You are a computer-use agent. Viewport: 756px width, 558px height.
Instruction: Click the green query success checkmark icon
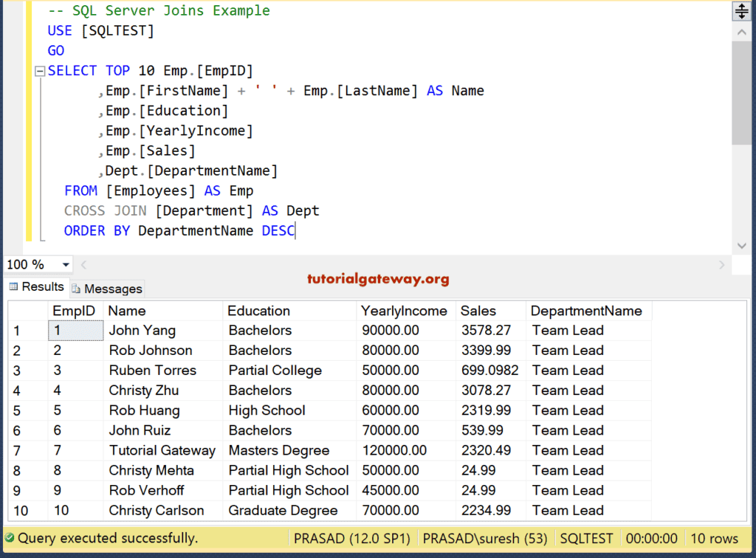tap(10, 539)
